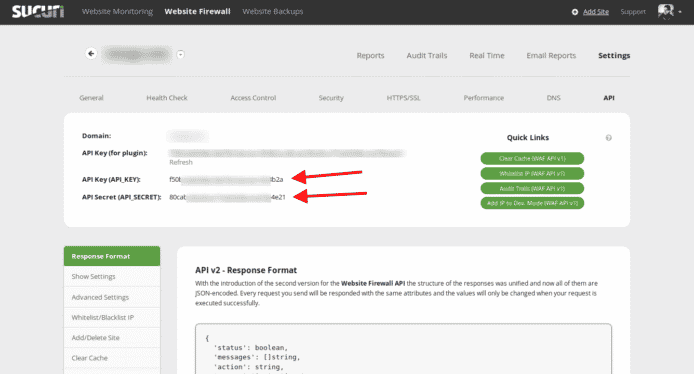Expand the site selector dropdown arrow

tap(181, 54)
